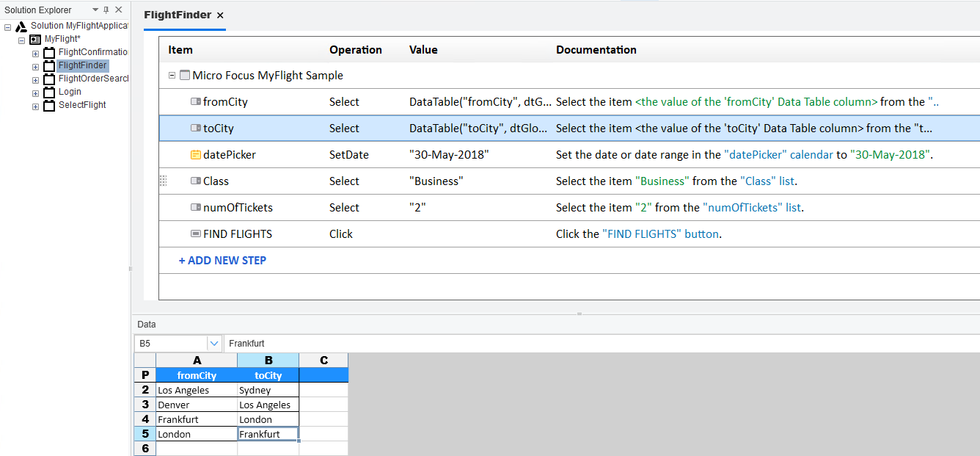This screenshot has height=456, width=980.
Task: Collapse the MyFlight test node
Action: (x=22, y=40)
